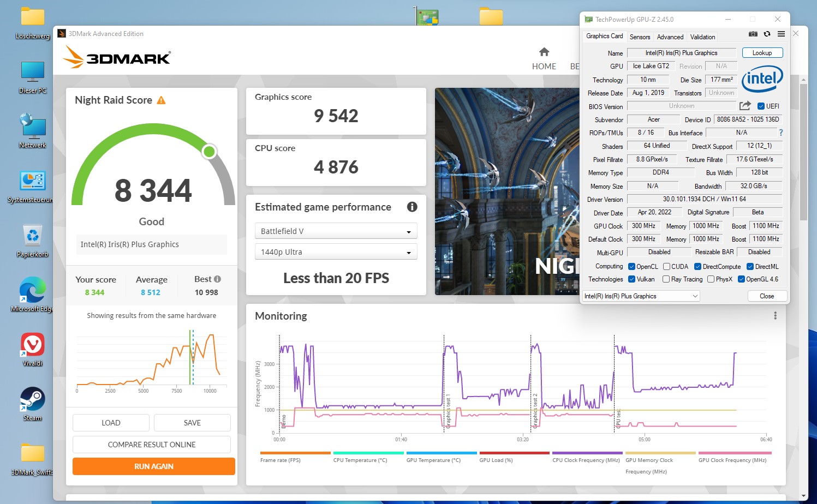Toggle the Vulkan checkbox
The image size is (817, 504).
tap(631, 279)
